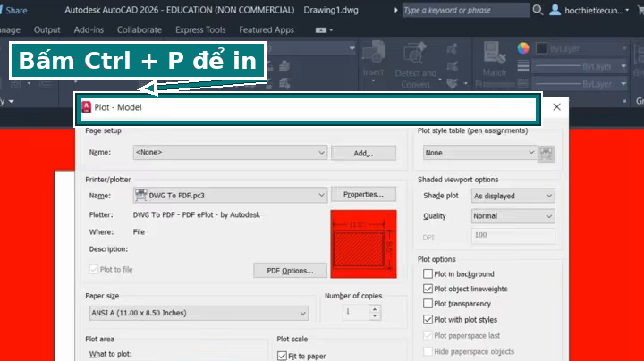Toggle Plot in background checkbox
The image size is (644, 361).
point(428,273)
